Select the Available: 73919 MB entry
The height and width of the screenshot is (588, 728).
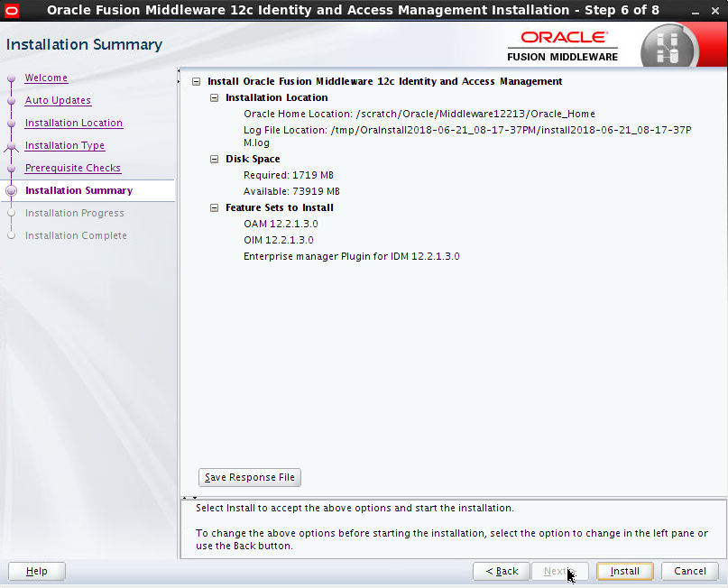(291, 192)
